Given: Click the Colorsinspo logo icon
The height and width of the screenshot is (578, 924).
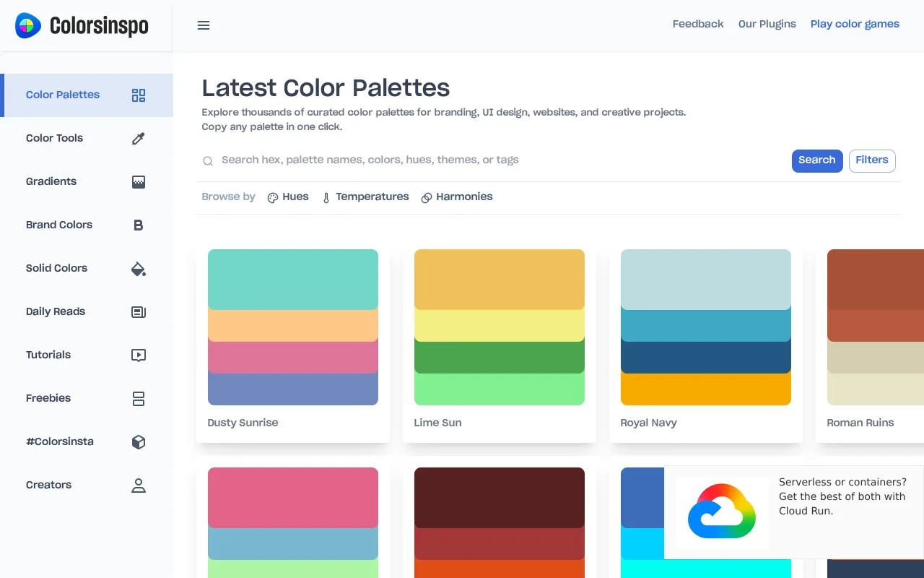Looking at the screenshot, I should [x=28, y=25].
